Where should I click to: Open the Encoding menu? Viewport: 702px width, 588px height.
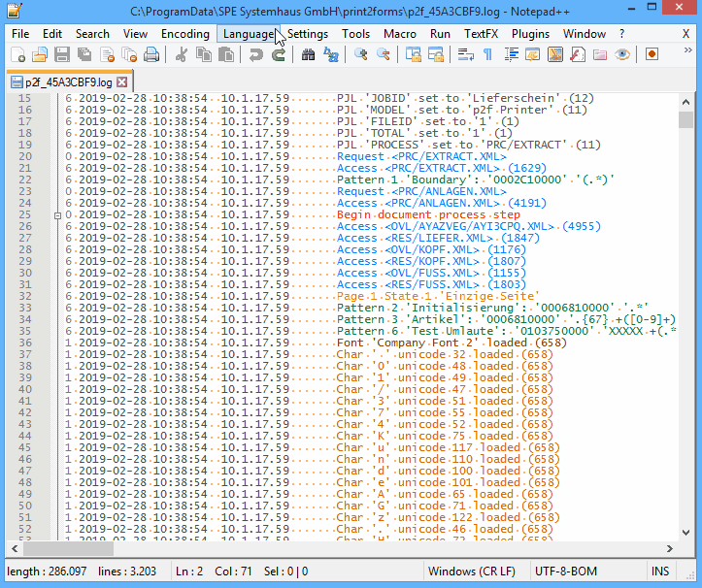[x=184, y=34]
